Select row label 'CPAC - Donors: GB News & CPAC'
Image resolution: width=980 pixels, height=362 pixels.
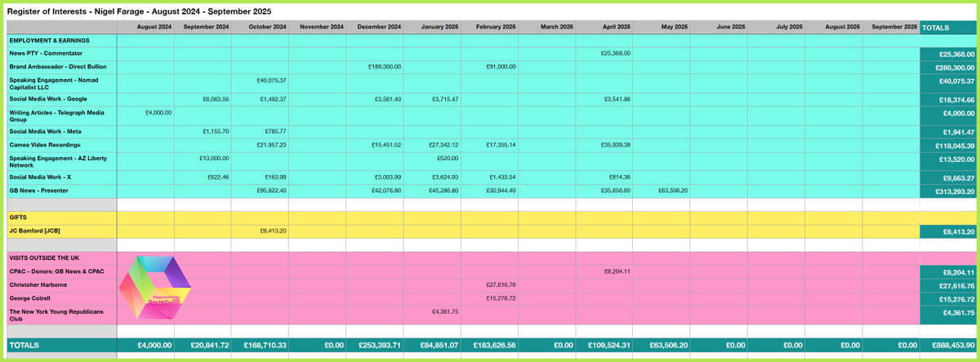point(56,270)
